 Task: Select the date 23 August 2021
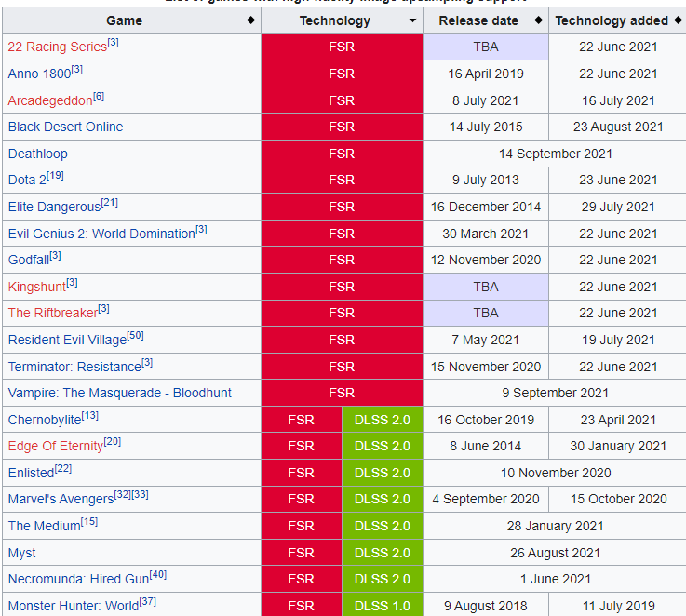point(618,127)
